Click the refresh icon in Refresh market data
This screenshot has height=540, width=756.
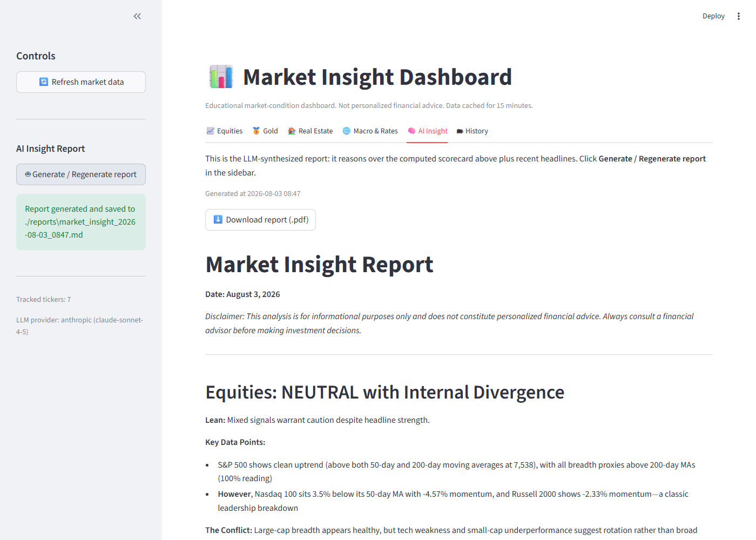click(44, 82)
